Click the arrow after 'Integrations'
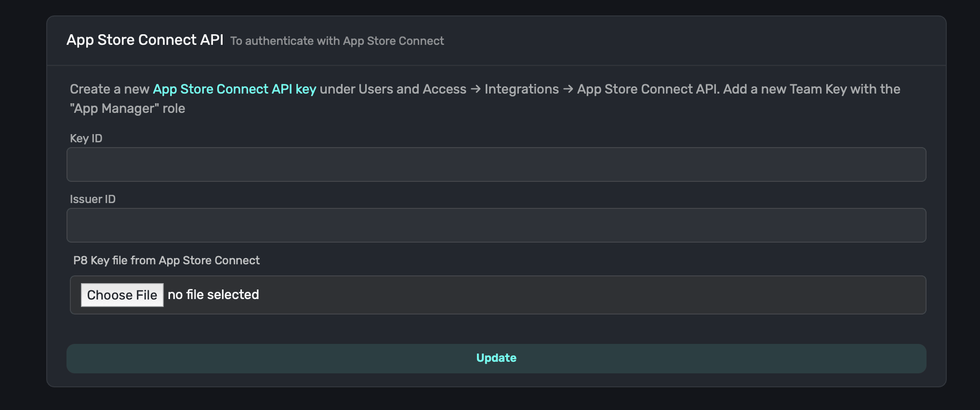 tap(568, 89)
